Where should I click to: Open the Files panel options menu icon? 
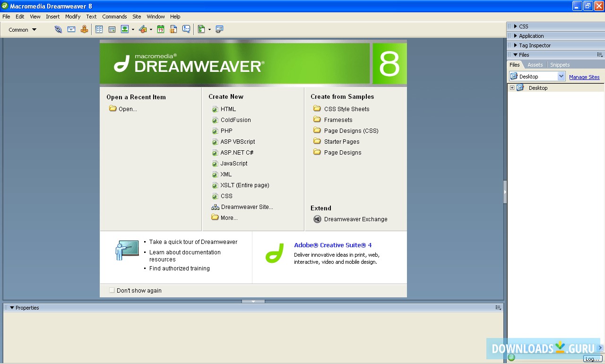[600, 55]
